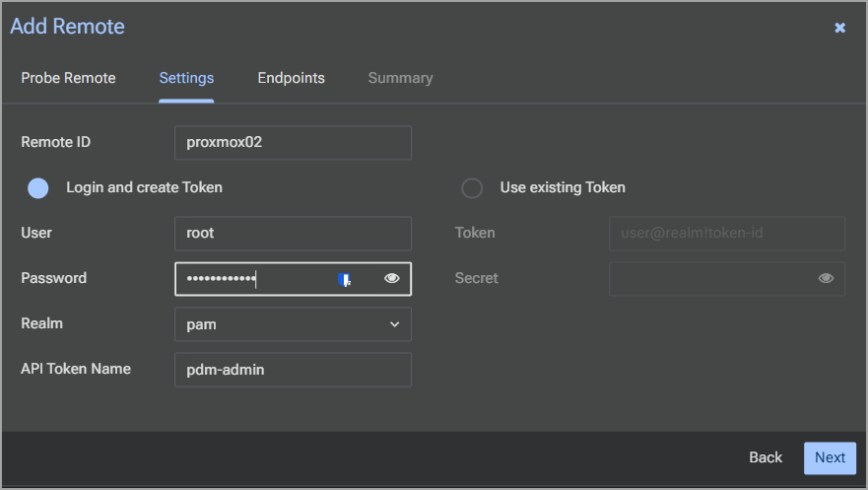Click the Password label
This screenshot has height=490, width=868.
click(54, 278)
